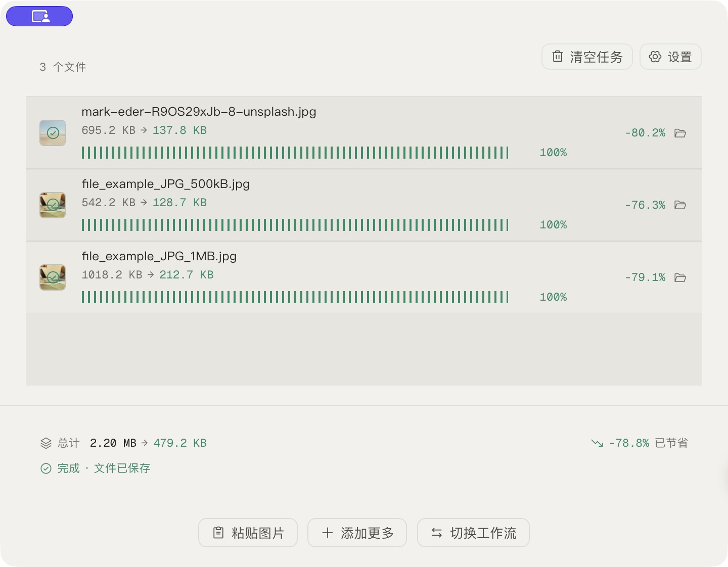Click total size 479.2 KB

click(x=180, y=443)
